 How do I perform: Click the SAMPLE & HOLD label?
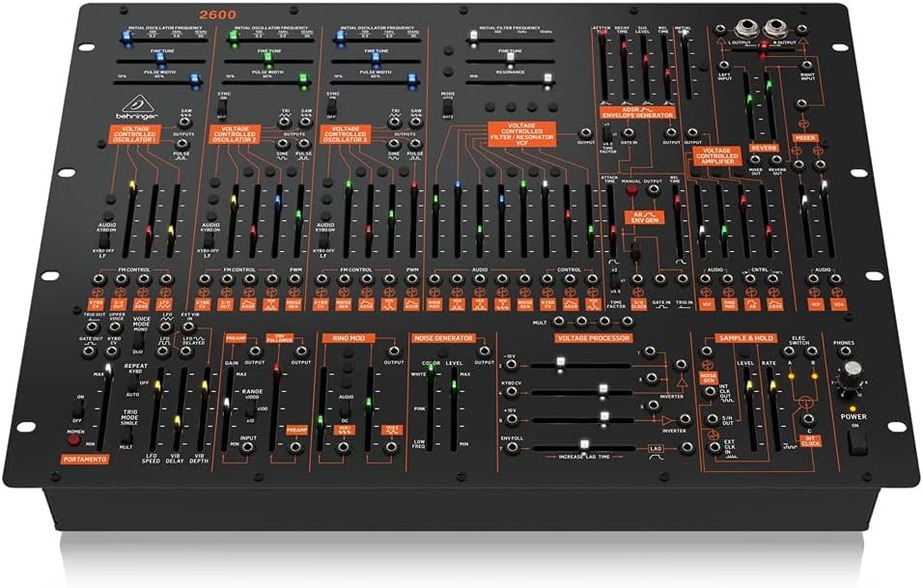745,338
